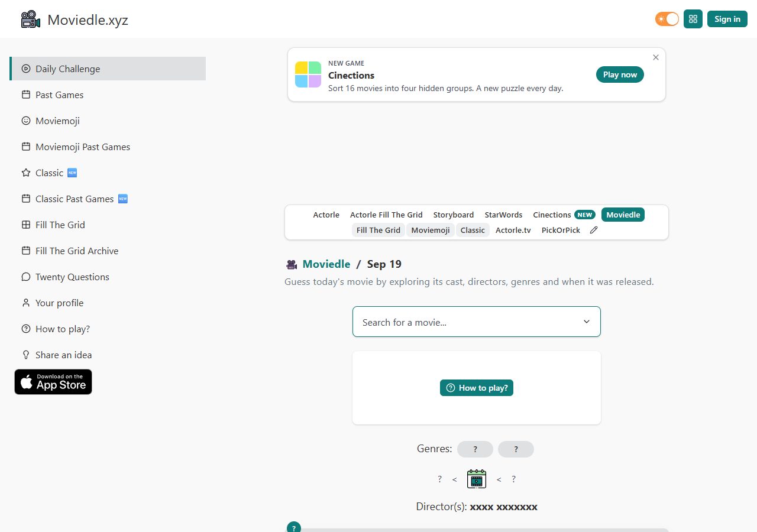Open Moviemoji from the sidebar
The image size is (757, 532).
[x=108, y=121]
